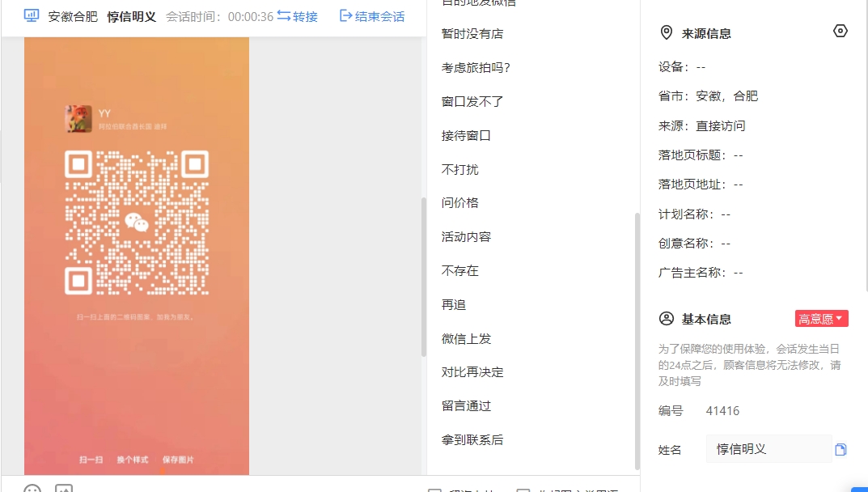This screenshot has width=868, height=492.
Task: Click the 落地页地址 row
Action: [x=701, y=184]
